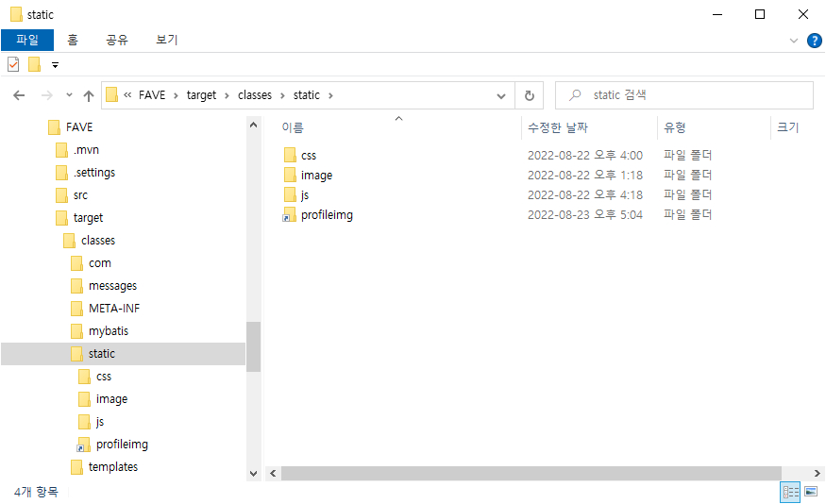Select target in the navigation tree
Image resolution: width=826 pixels, height=504 pixels.
tap(88, 218)
